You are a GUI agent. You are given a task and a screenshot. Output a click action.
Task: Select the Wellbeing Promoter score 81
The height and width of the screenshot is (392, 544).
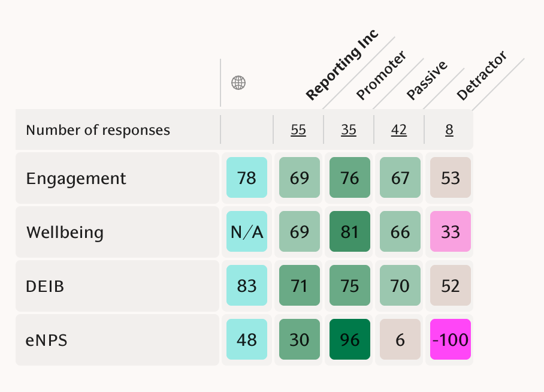tap(350, 233)
